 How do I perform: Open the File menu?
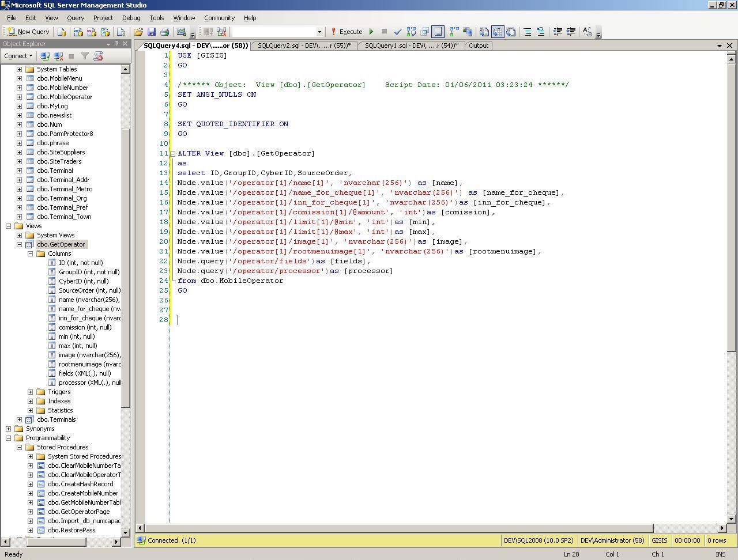[12, 18]
